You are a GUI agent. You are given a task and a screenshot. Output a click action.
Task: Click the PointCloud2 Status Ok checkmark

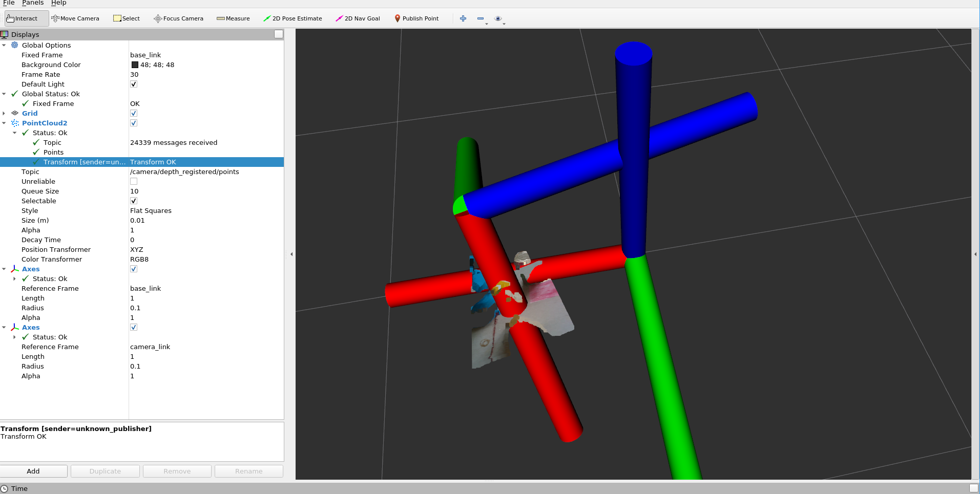26,133
